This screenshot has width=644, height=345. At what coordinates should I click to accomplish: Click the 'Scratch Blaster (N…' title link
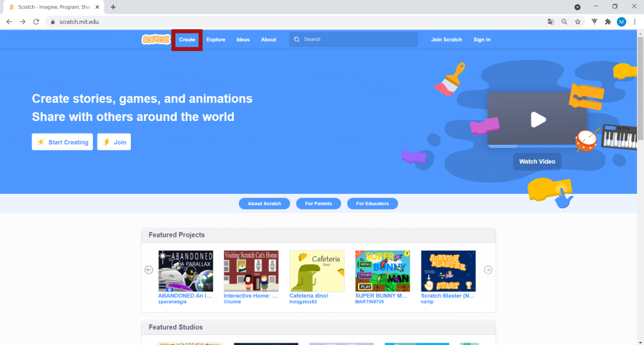[448, 296]
